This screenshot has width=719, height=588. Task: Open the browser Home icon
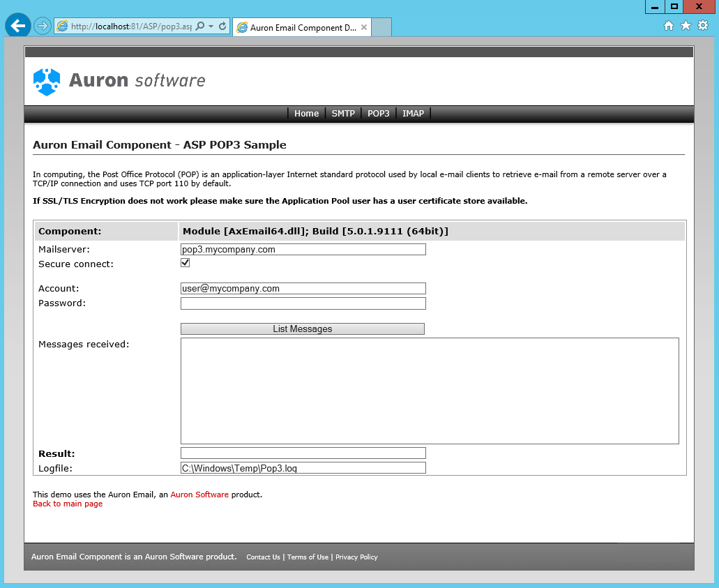pos(668,26)
